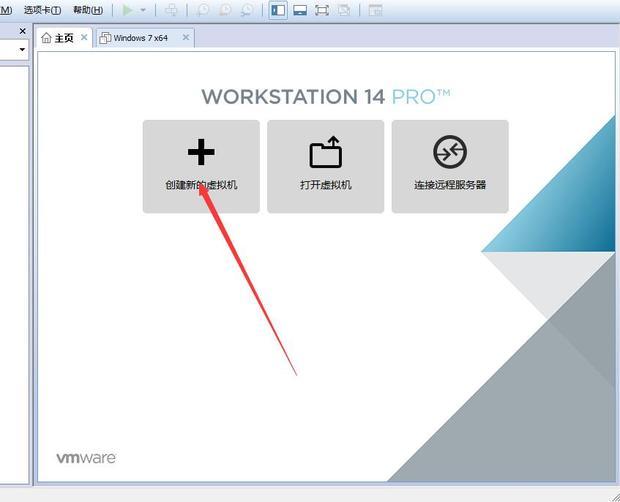Click the send Ctrl+Alt+Del toolbar icon
This screenshot has width=620, height=502.
172,10
